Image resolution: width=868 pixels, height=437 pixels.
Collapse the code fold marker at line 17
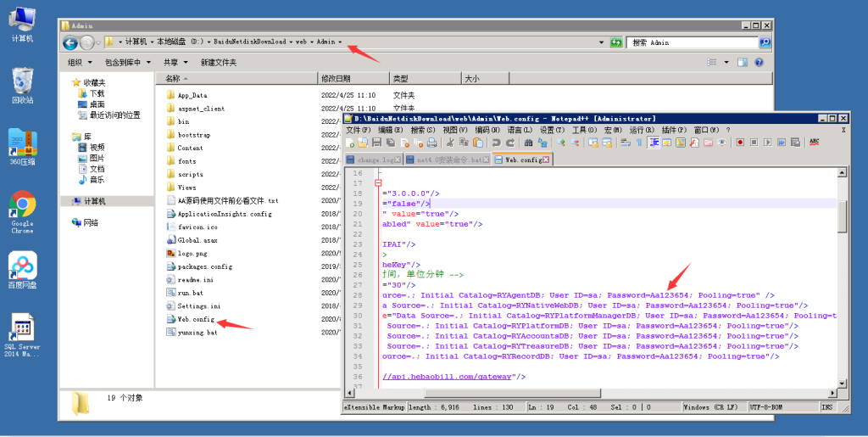pyautogui.click(x=378, y=182)
